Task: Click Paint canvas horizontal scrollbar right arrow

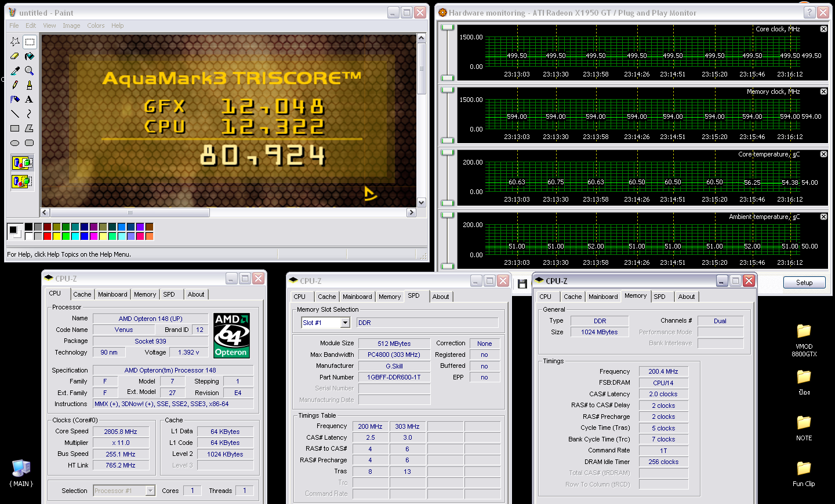Action: click(x=411, y=213)
